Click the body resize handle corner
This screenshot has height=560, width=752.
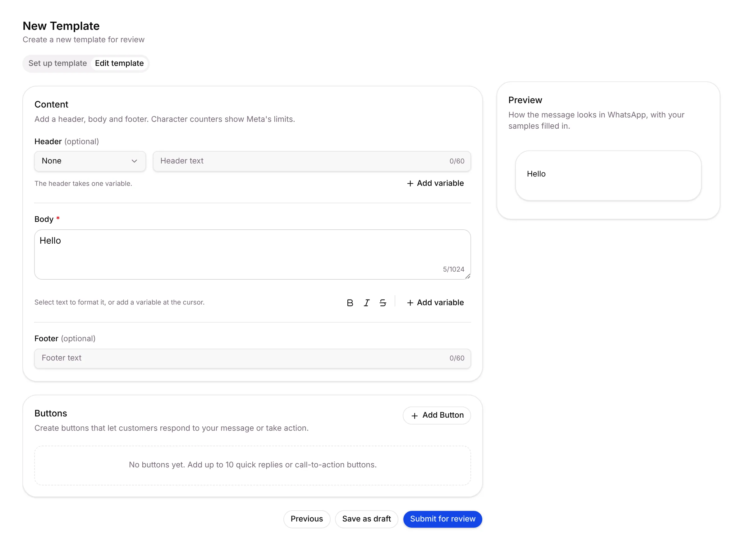(x=468, y=276)
